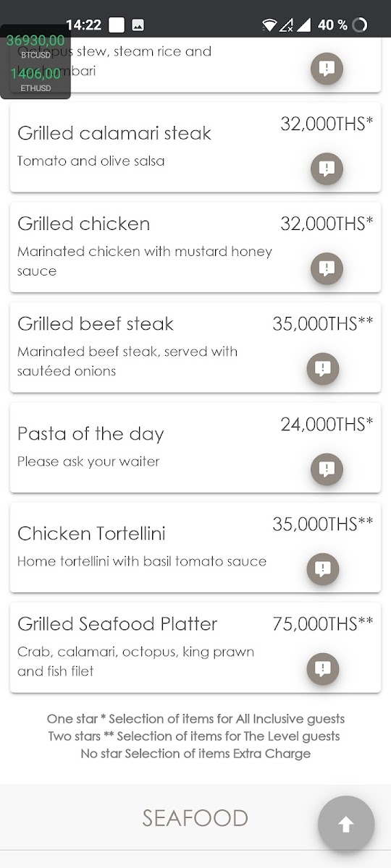
Task: Open the Grilled beef steak item
Action: tap(195, 347)
